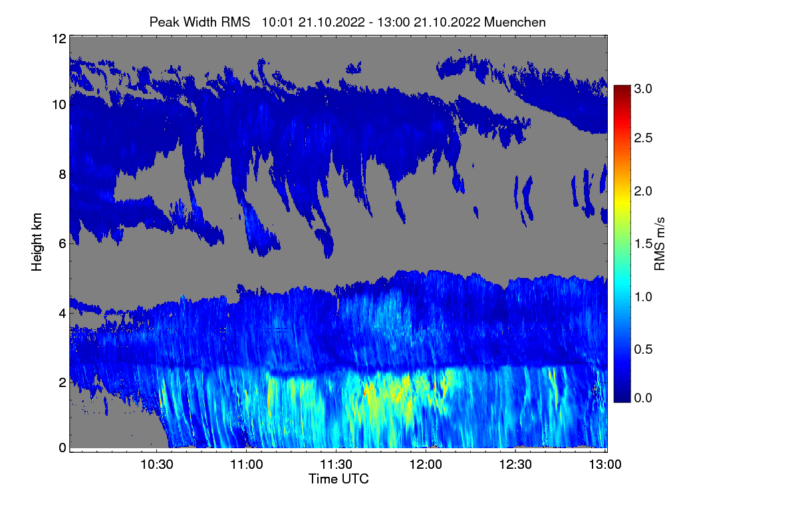Click the dark red top of the colorbar
Viewport: 798px width, 532px height.
(x=621, y=90)
